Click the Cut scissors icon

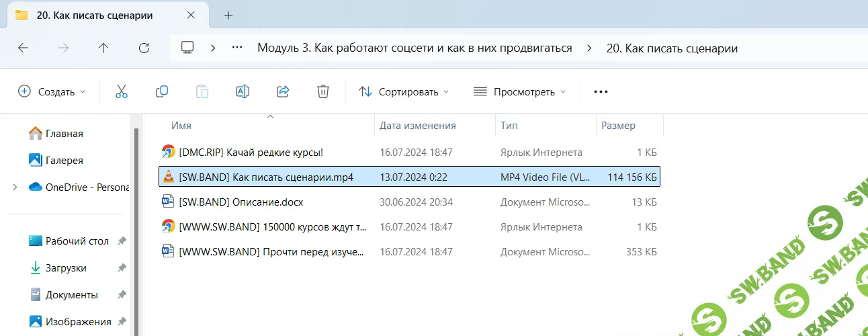pyautogui.click(x=122, y=91)
